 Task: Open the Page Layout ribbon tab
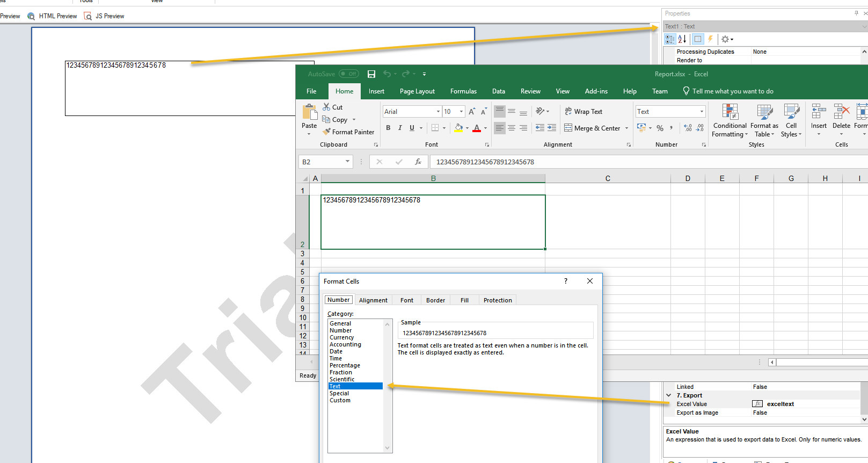[417, 91]
